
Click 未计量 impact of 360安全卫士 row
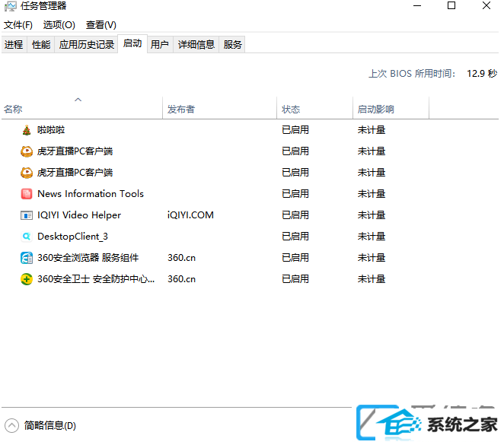pos(372,279)
